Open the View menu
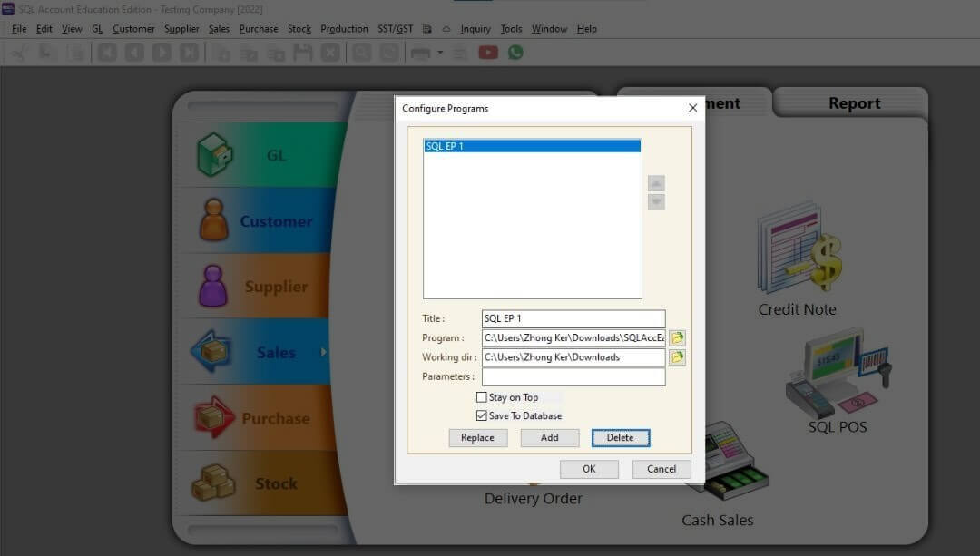980x556 pixels. point(72,29)
